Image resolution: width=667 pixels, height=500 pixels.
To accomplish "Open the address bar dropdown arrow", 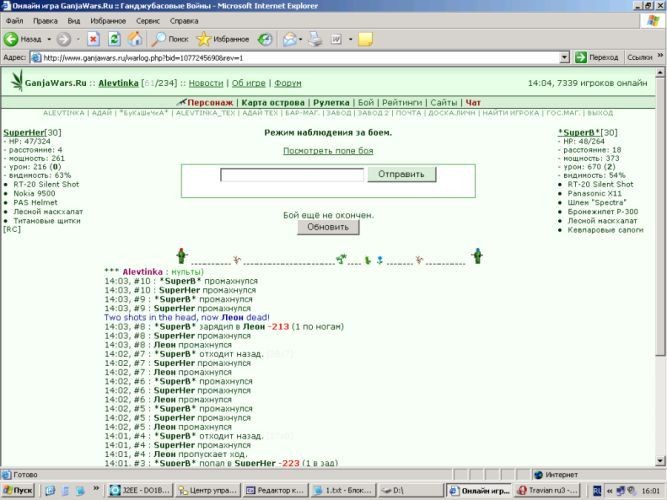I will (x=564, y=57).
